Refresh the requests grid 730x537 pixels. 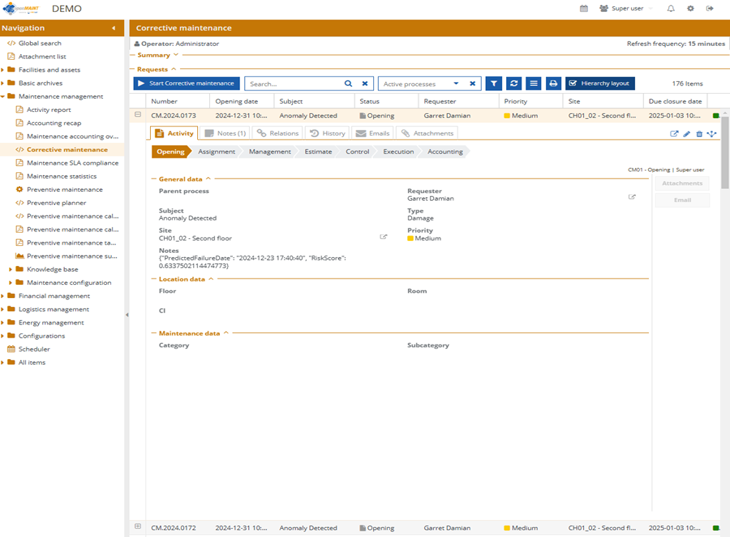click(x=514, y=83)
